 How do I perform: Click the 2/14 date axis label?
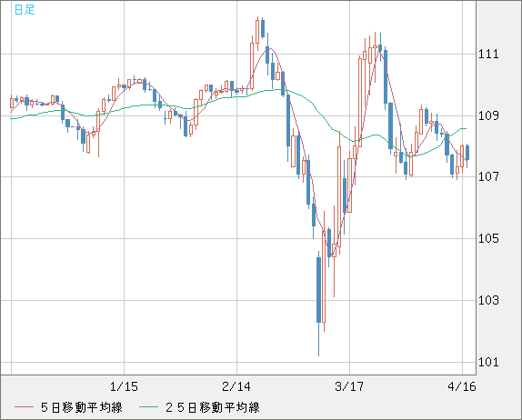coord(236,386)
